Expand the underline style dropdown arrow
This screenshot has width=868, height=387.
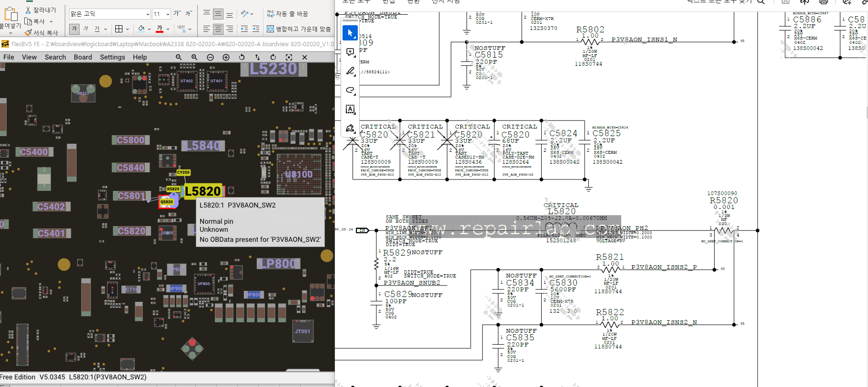[x=105, y=30]
